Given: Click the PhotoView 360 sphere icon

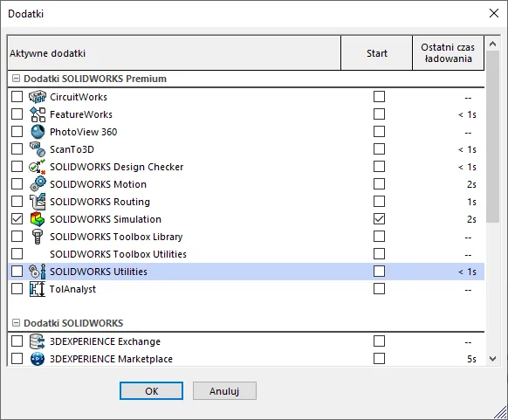Looking at the screenshot, I should 38,132.
